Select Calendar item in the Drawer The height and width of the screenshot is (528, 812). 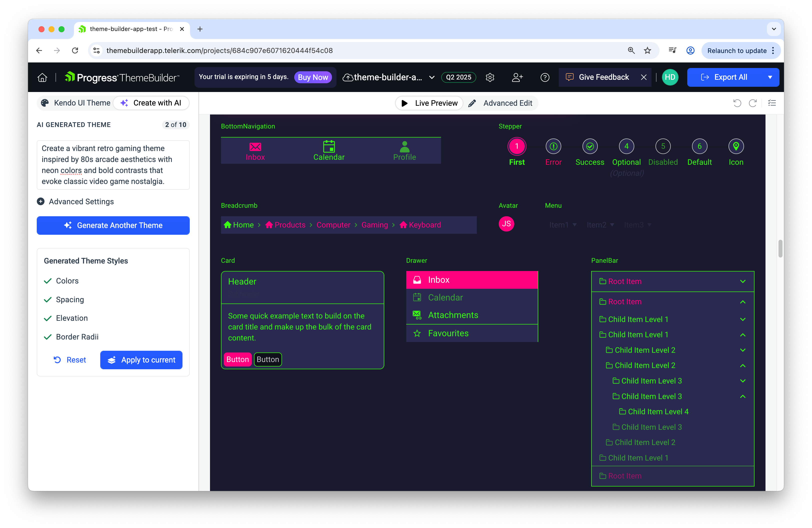tap(471, 297)
